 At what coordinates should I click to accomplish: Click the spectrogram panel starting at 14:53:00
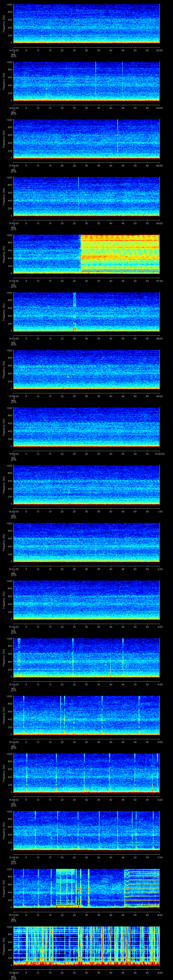[x=87, y=81]
